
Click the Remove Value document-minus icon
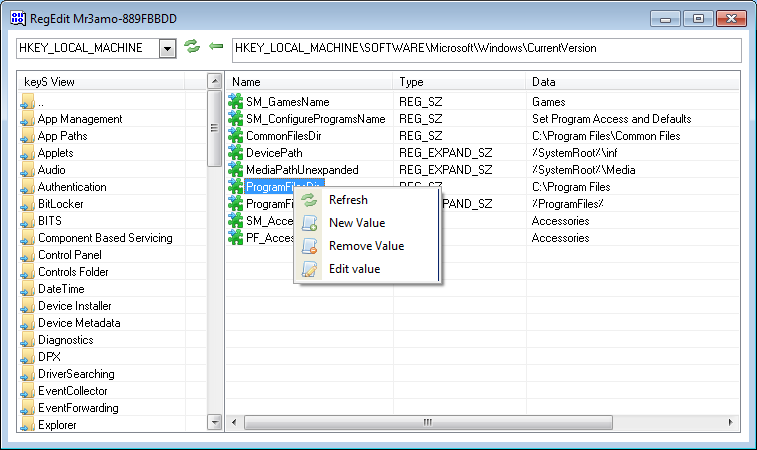[x=309, y=246]
